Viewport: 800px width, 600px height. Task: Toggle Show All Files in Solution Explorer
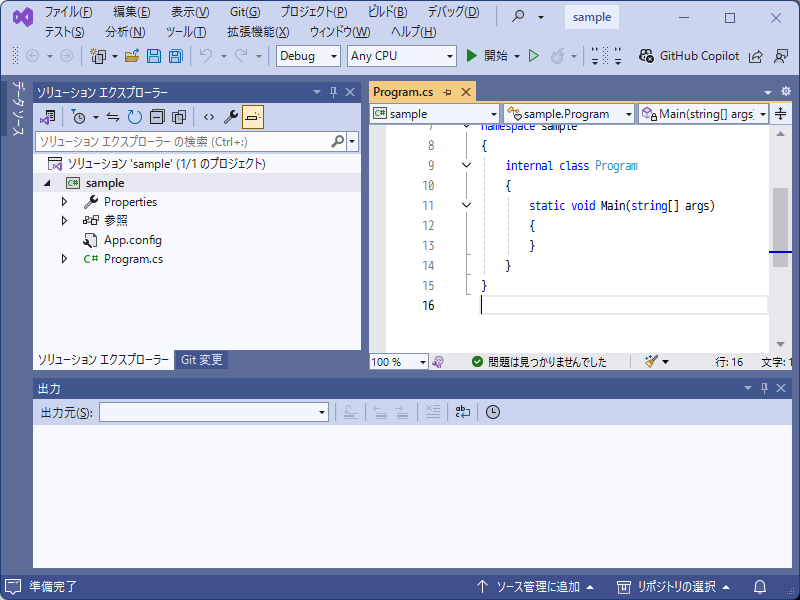coord(179,117)
